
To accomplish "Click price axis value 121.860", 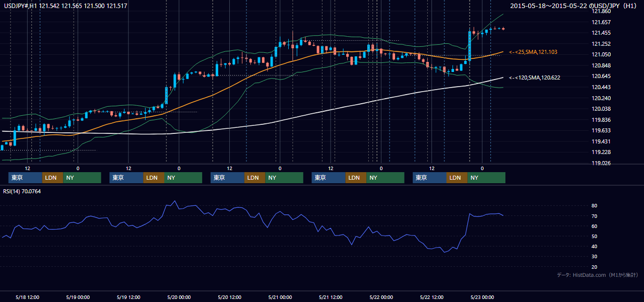I will (602, 11).
